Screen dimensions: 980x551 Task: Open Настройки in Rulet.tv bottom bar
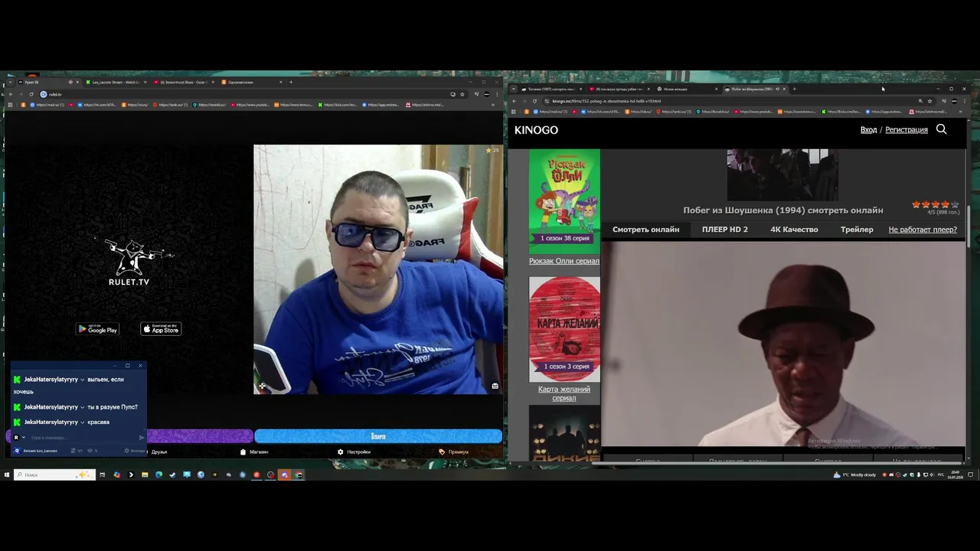click(354, 452)
